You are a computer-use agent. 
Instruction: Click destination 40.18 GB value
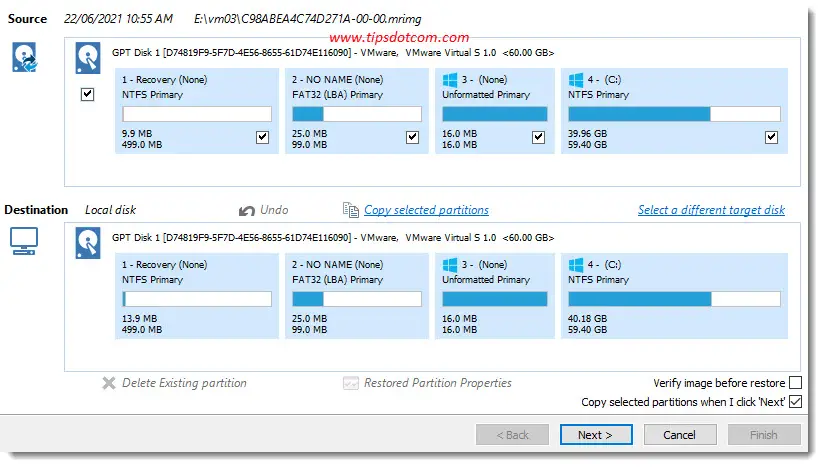(587, 319)
